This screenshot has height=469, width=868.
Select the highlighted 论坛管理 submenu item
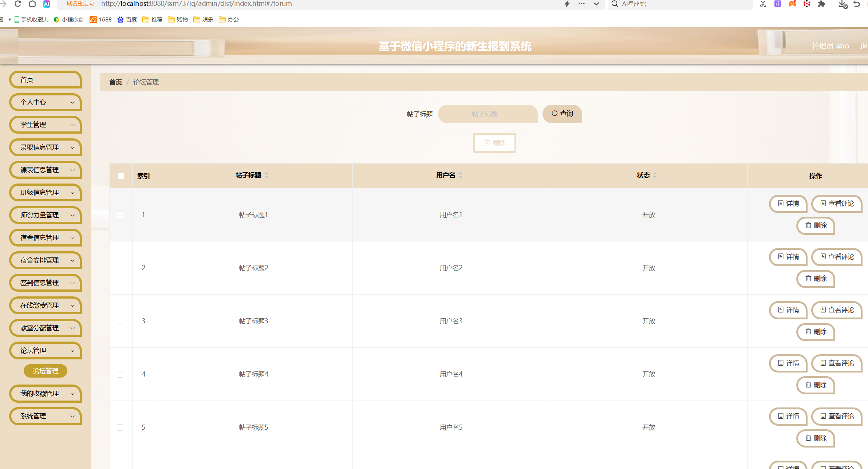[x=46, y=371]
